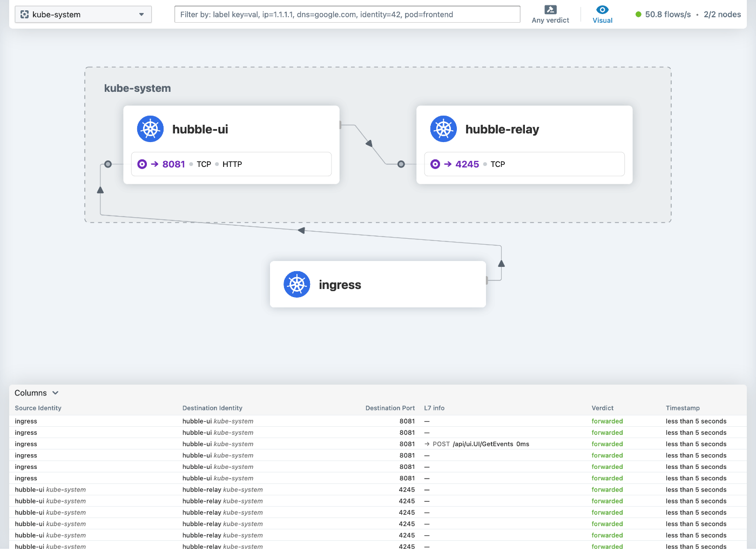This screenshot has height=558, width=756.
Task: Open the Any verdict filter
Action: (550, 15)
